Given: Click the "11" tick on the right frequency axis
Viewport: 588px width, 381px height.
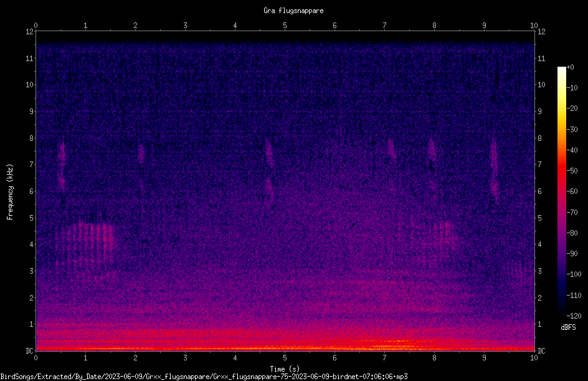Looking at the screenshot, I should [541, 58].
